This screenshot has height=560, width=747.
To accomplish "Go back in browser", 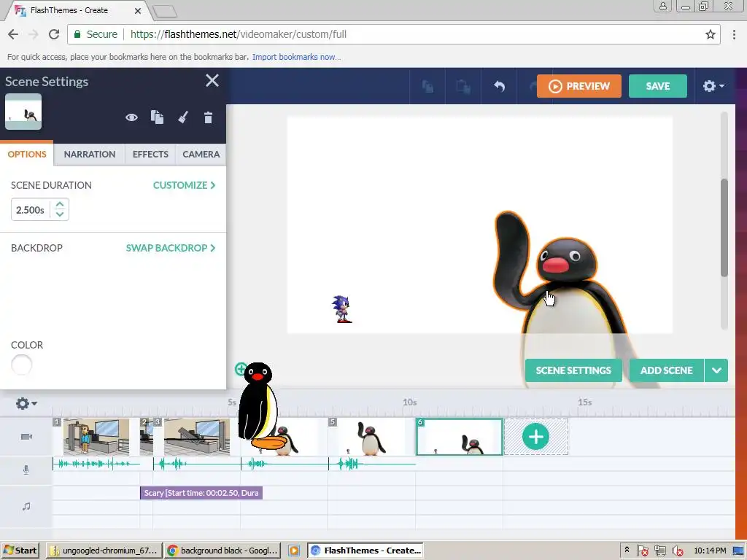I will 13,34.
